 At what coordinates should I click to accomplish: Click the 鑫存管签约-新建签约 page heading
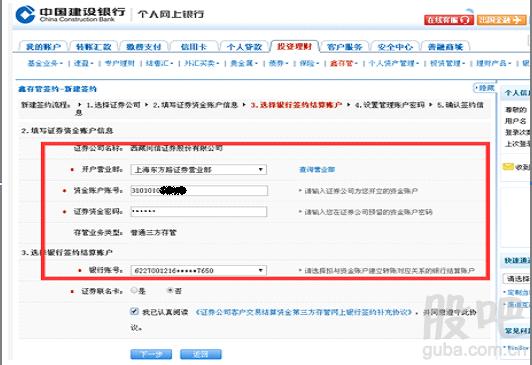click(x=57, y=89)
